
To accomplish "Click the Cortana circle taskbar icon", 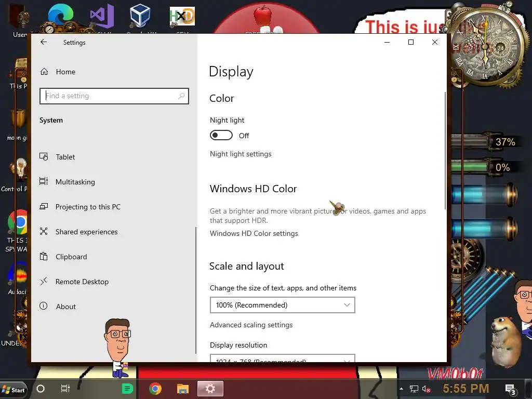I will tap(41, 389).
